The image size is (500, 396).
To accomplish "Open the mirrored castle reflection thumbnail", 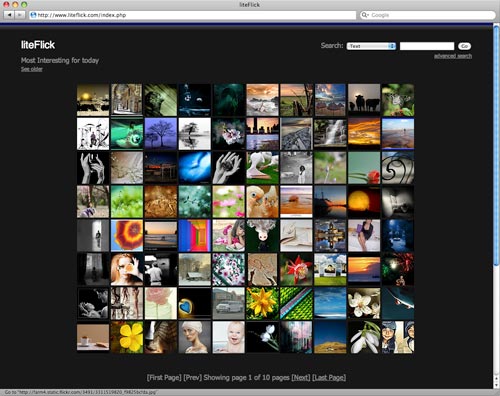I will 330,236.
